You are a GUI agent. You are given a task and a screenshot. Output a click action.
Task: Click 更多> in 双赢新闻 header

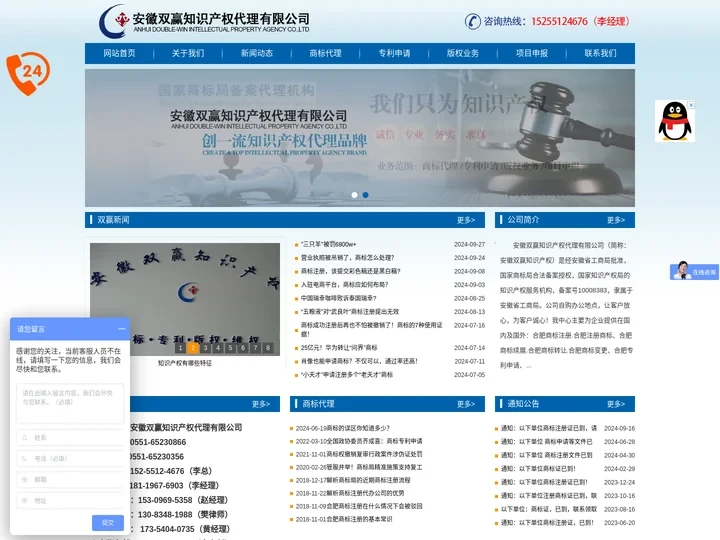click(466, 220)
